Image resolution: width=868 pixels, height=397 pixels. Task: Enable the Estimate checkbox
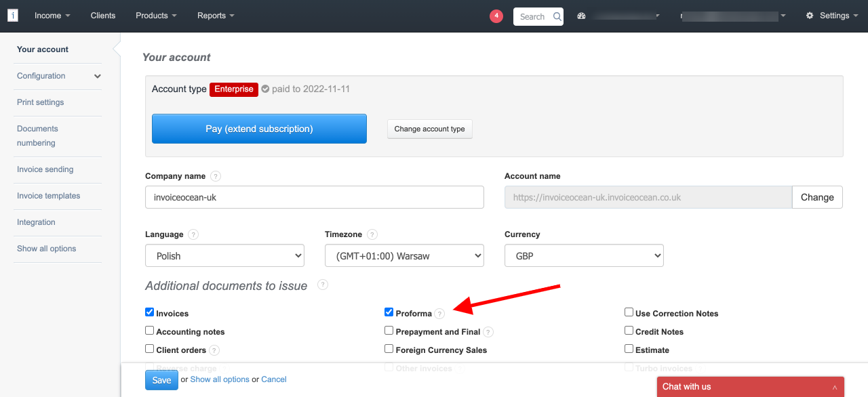629,349
